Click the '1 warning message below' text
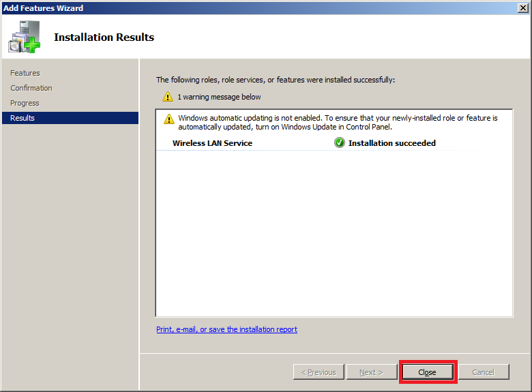The width and height of the screenshot is (532, 392). (219, 97)
